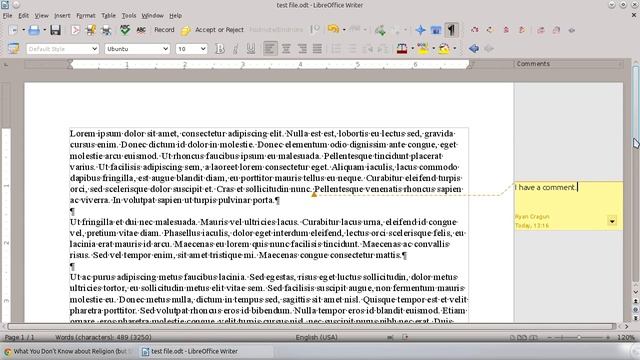Export directly as PDF icon

(x=75, y=30)
